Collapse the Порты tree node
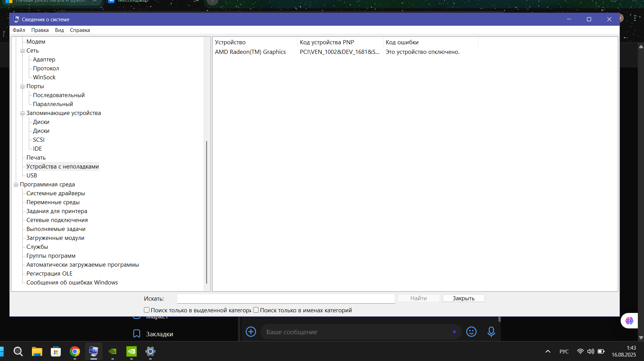This screenshot has width=644, height=361. coord(22,86)
